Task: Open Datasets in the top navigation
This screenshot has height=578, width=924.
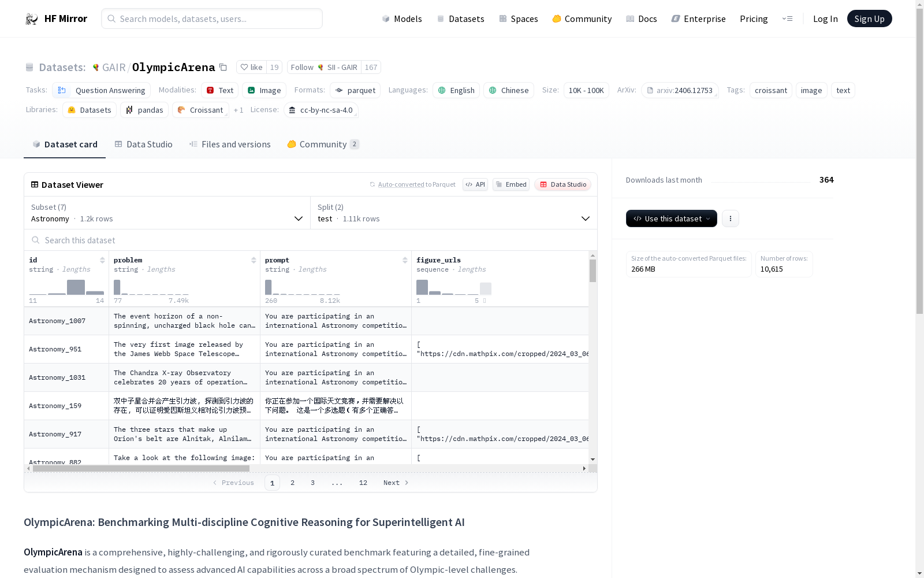Action: [460, 19]
